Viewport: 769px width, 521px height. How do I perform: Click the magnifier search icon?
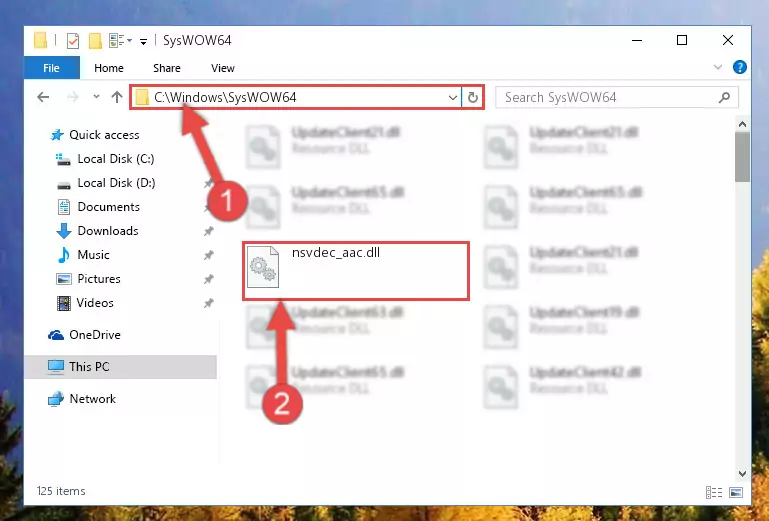click(724, 98)
